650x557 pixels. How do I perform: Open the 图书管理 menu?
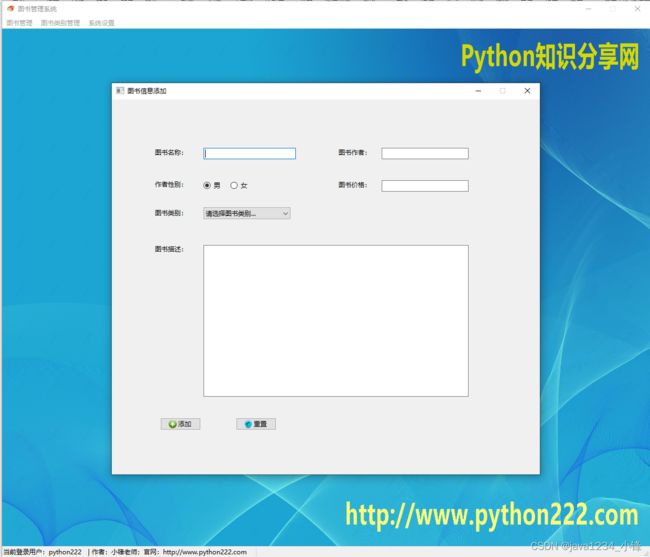click(19, 23)
